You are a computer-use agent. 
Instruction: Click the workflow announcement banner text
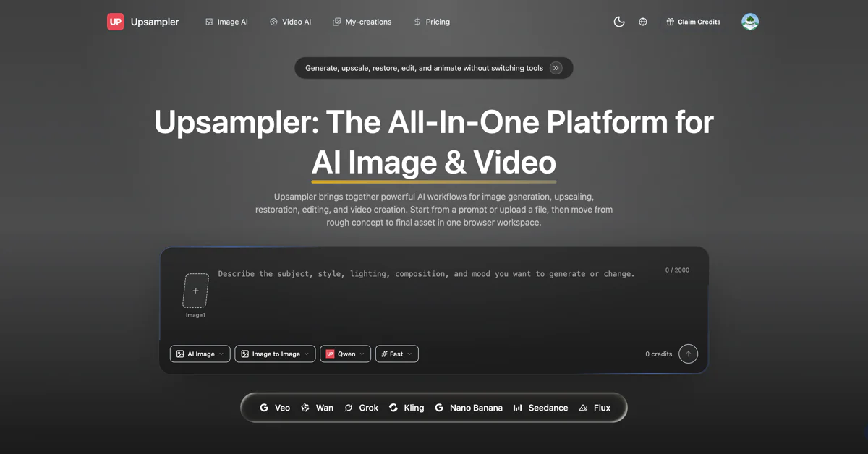pos(424,68)
